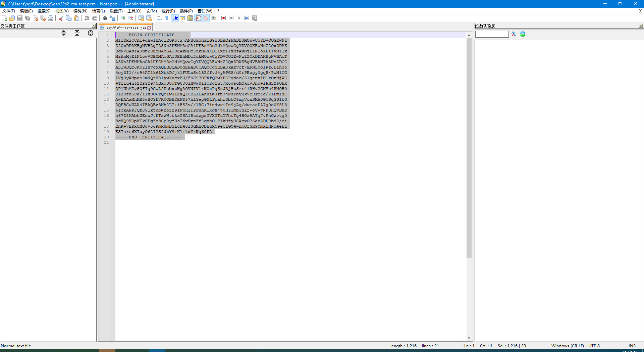644x352 pixels.
Task: Click the Redo arrow icon
Action: pos(95,18)
